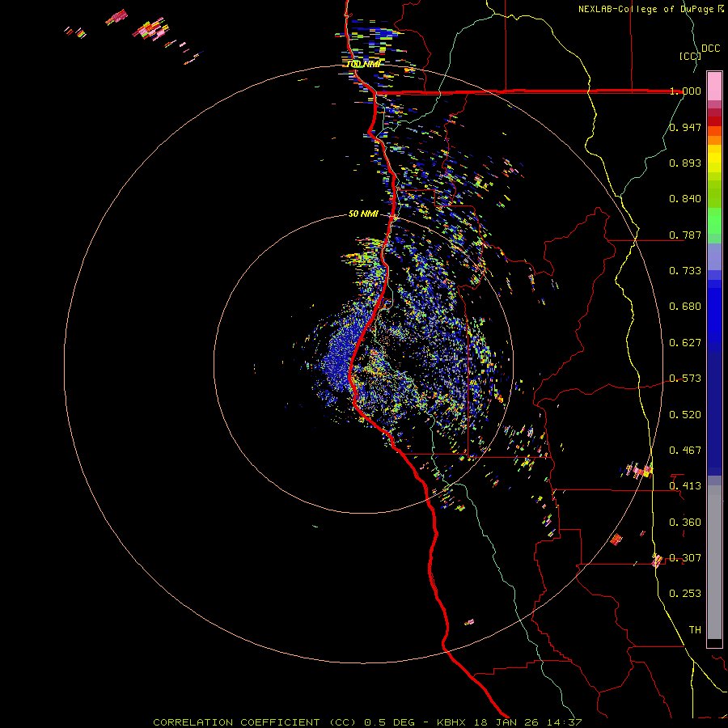Click the 0.467 scale value

click(x=685, y=451)
